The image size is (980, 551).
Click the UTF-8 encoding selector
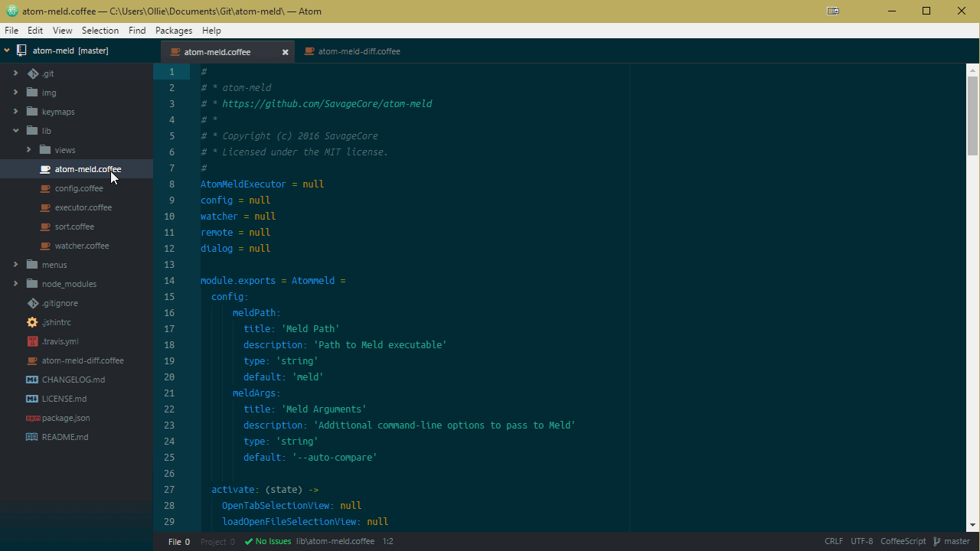click(x=862, y=541)
